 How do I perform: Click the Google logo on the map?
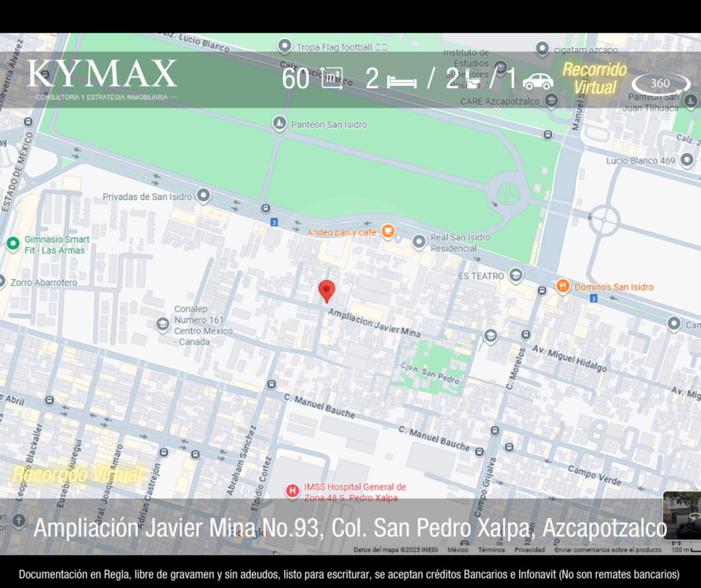(247, 534)
